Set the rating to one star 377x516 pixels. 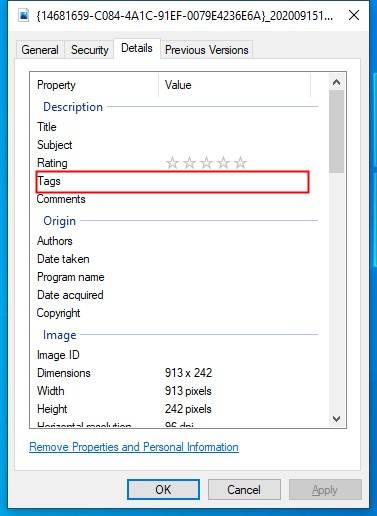click(x=172, y=163)
